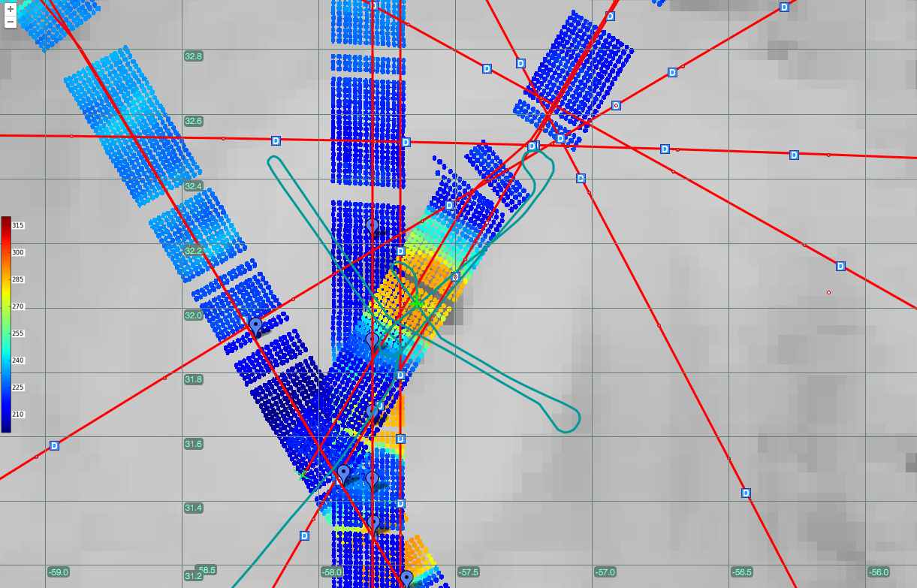Select the D marker left of the -58.0 label
Screen dimensions: 917x588
click(304, 535)
